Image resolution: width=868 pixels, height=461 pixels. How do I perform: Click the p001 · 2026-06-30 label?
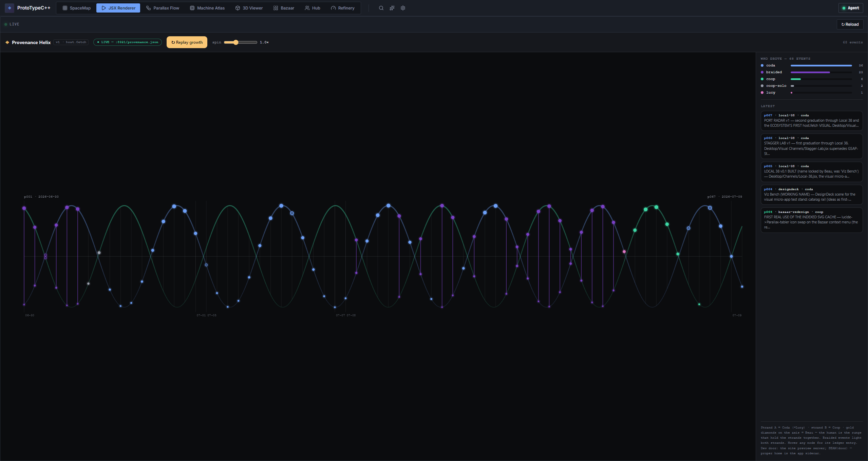pos(41,197)
